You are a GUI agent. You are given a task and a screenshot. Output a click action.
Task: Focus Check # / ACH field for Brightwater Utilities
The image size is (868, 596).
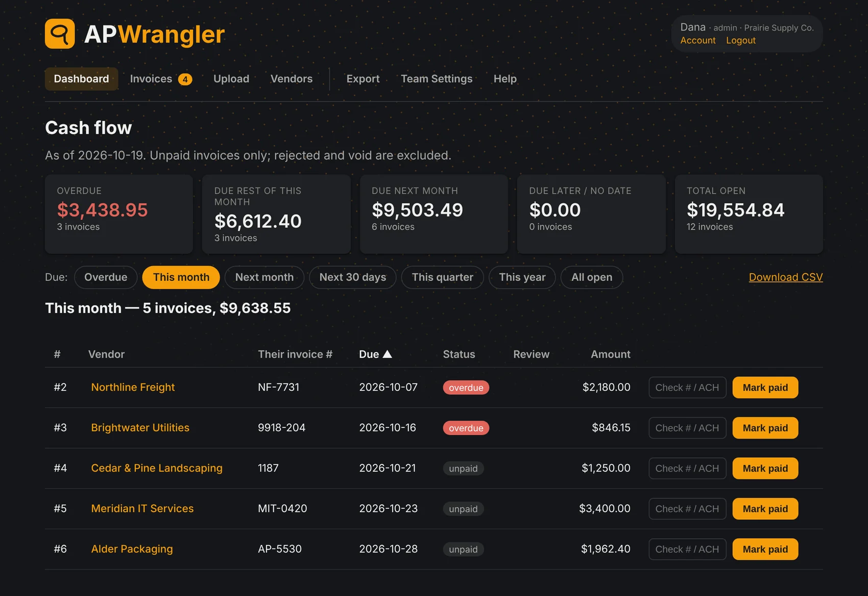coord(687,428)
